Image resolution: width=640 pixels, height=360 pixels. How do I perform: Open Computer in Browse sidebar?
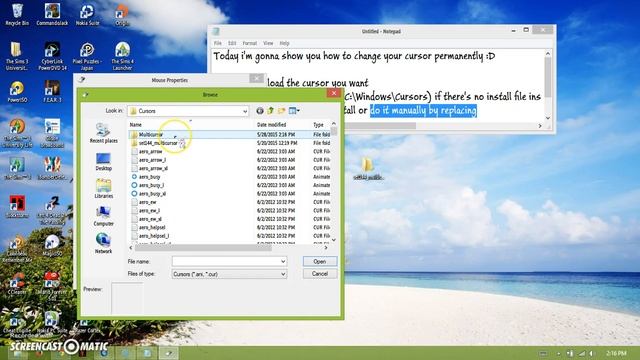[x=103, y=216]
